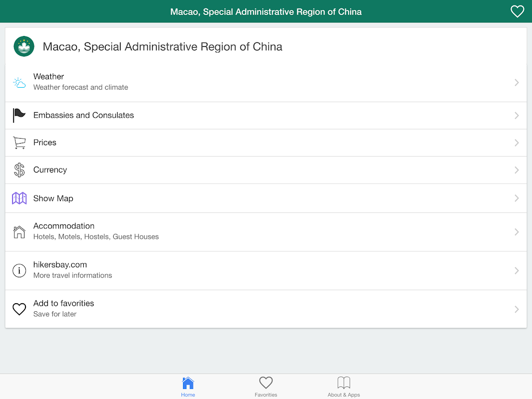Image resolution: width=532 pixels, height=399 pixels.
Task: Select Show Map
Action: (x=266, y=199)
